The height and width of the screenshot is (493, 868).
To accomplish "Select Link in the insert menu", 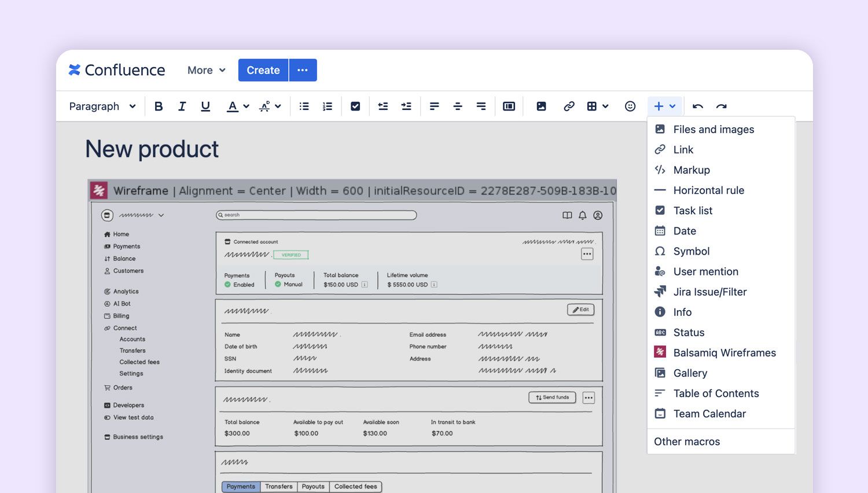I will 721,150.
